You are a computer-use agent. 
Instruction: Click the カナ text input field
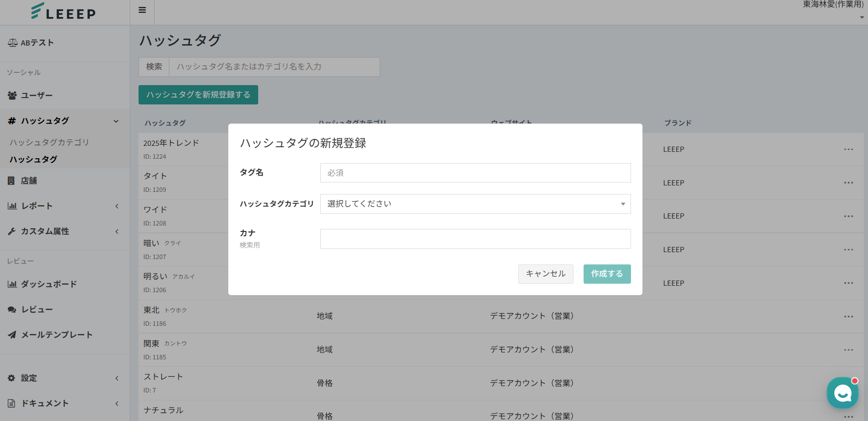pyautogui.click(x=475, y=239)
